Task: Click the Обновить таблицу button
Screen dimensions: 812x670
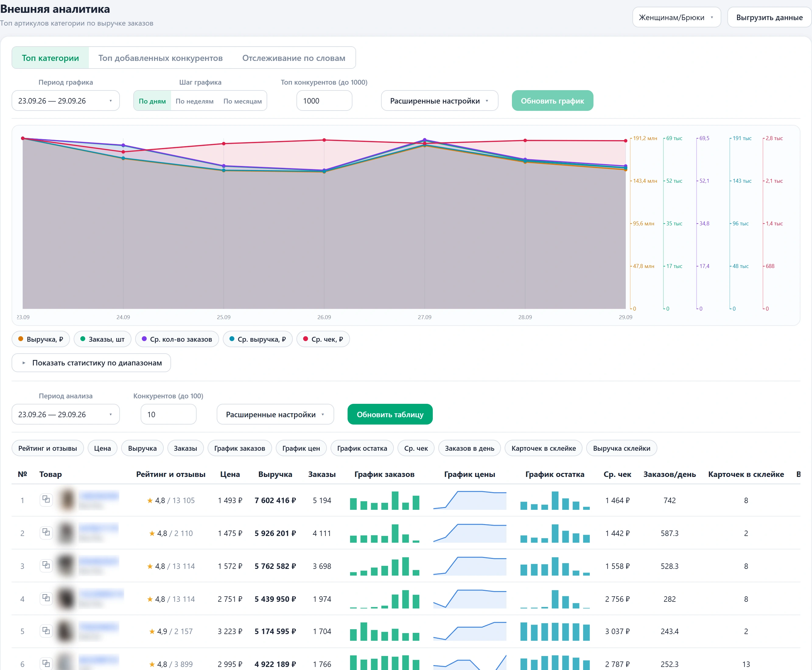Action: pos(390,414)
